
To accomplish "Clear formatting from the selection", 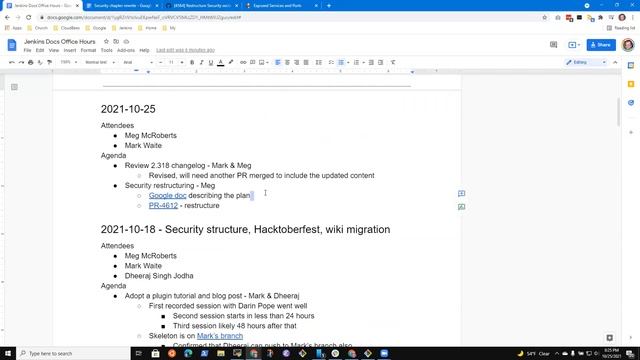I will [x=393, y=62].
